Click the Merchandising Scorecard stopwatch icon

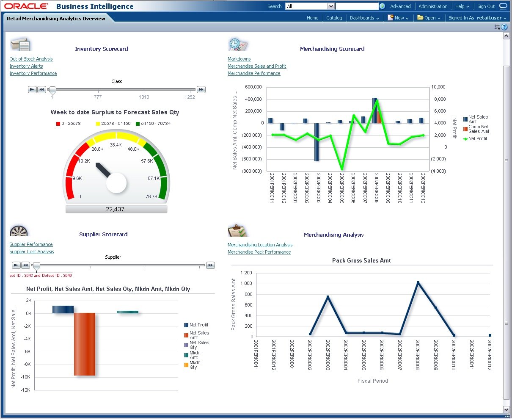238,44
